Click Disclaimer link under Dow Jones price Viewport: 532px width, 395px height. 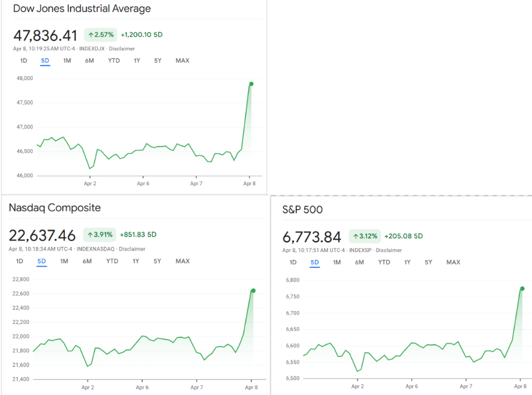tap(122, 49)
